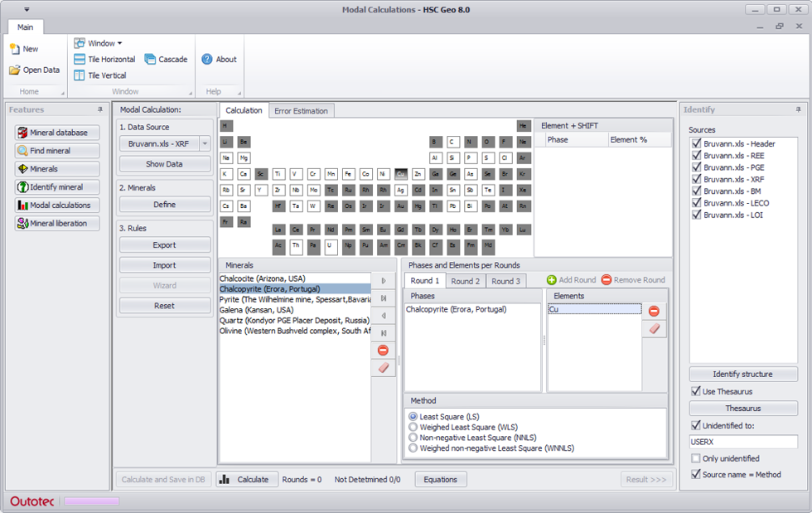The image size is (812, 513).
Task: Uncheck Bruvann.xls - REE source
Action: [x=697, y=156]
